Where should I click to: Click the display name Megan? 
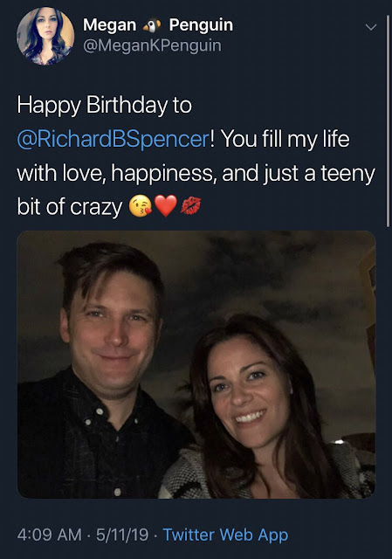point(110,25)
